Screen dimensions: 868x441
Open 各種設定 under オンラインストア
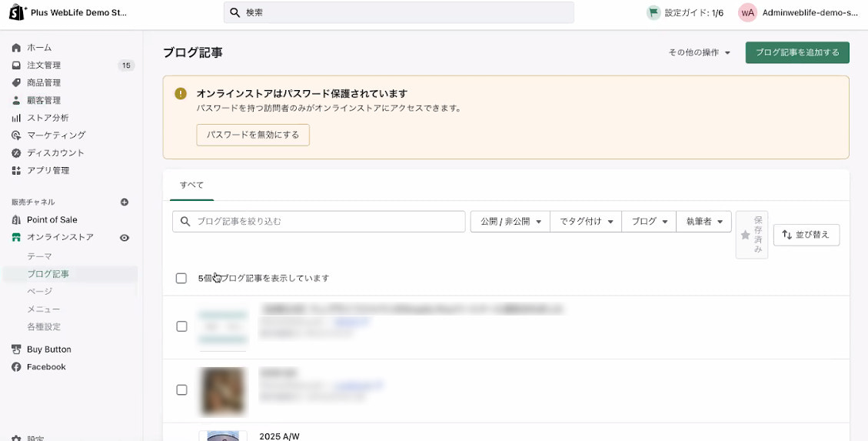[44, 327]
